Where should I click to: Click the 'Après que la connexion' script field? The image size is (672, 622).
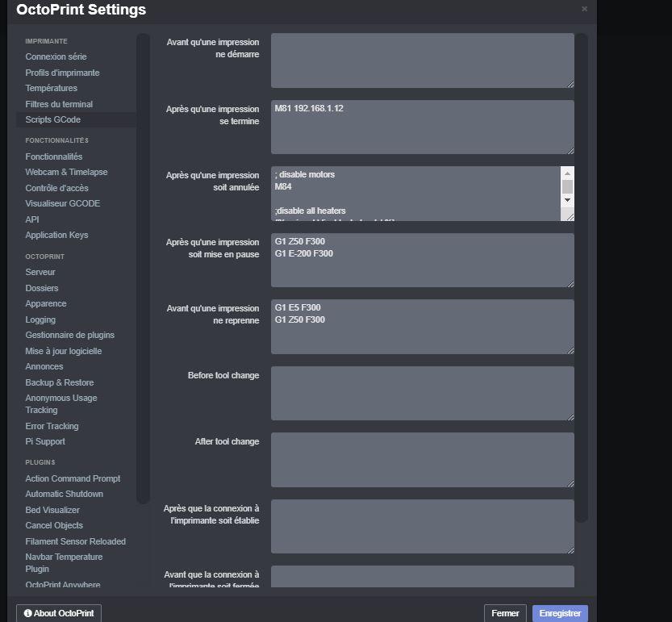[x=423, y=527]
